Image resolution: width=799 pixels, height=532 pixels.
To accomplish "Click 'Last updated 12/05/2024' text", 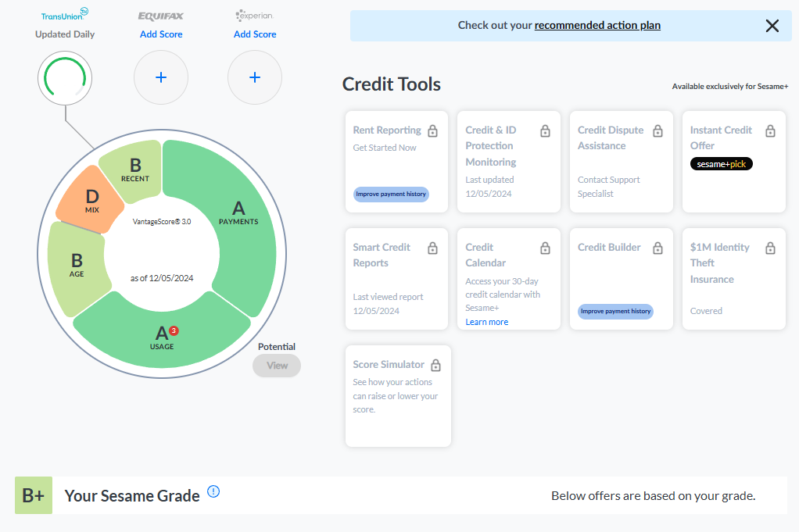I will 489,187.
